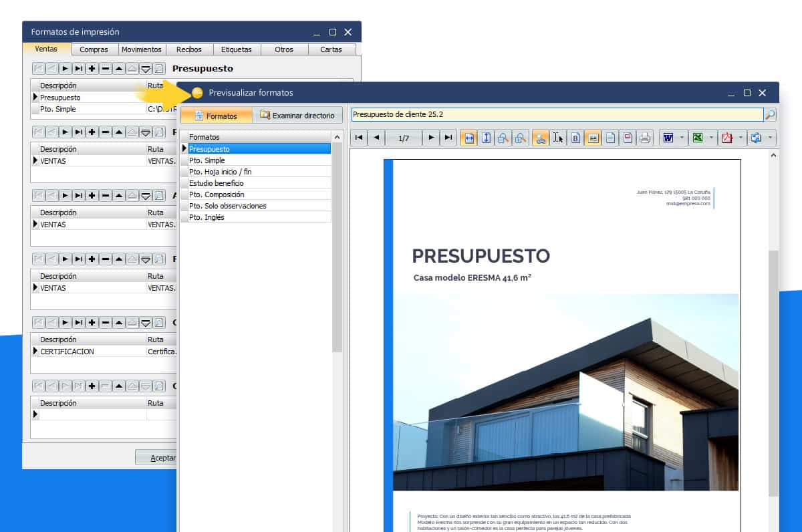Click the Examinar directorio button

coord(297,116)
